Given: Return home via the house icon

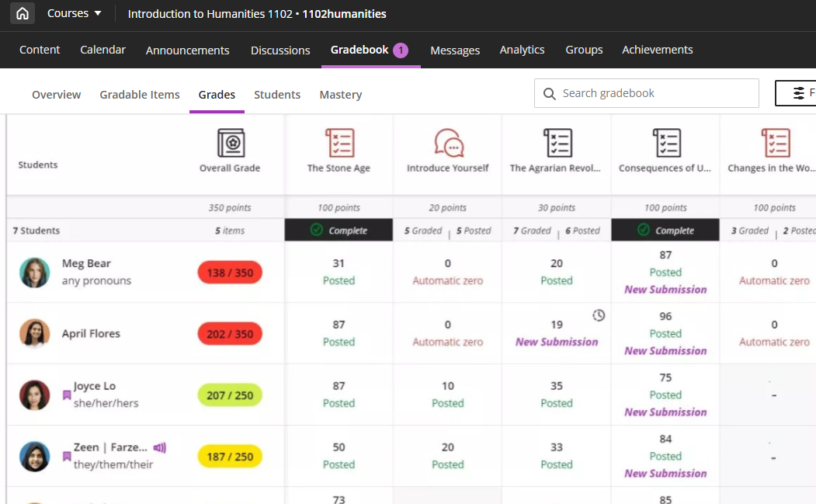Looking at the screenshot, I should click(x=22, y=13).
